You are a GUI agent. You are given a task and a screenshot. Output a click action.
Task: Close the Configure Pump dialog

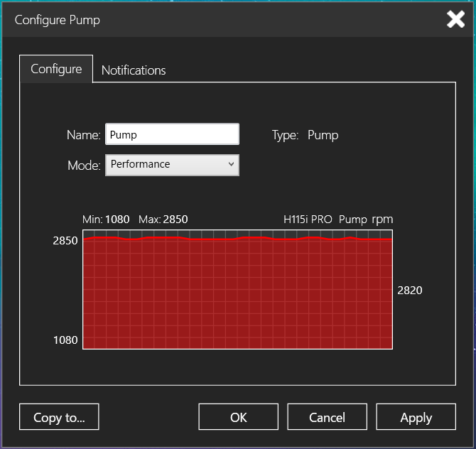(455, 19)
